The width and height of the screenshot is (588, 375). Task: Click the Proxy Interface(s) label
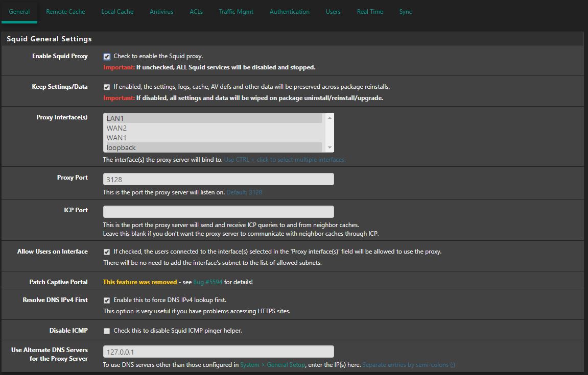tap(62, 117)
